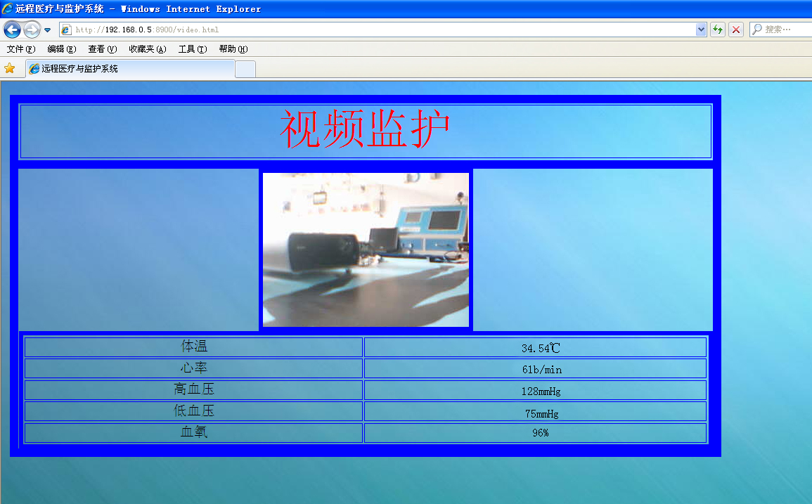Viewport: 812px width, 504px height.
Task: Click the 视频监护 heading text
Action: [365, 129]
